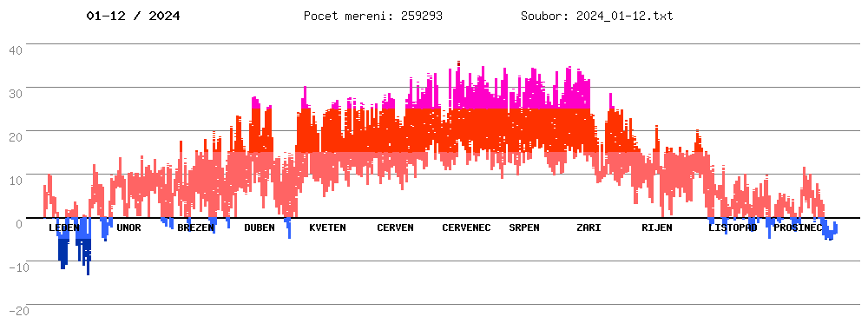Select the LISTOPAD month label

pos(733,228)
